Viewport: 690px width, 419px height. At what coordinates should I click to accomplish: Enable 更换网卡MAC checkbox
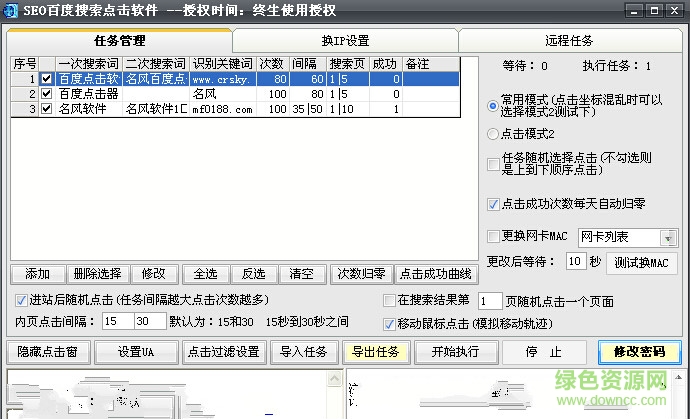pos(493,236)
